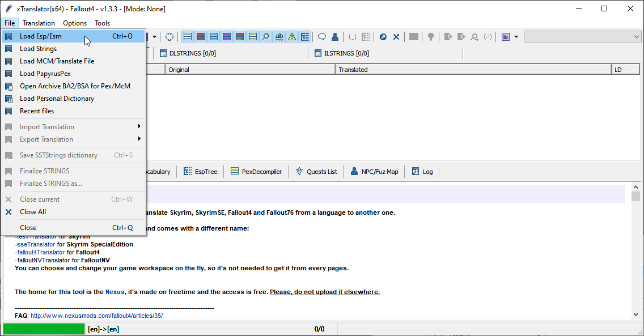
Task: Toggle purple list filter toolbar icon
Action: (x=227, y=37)
